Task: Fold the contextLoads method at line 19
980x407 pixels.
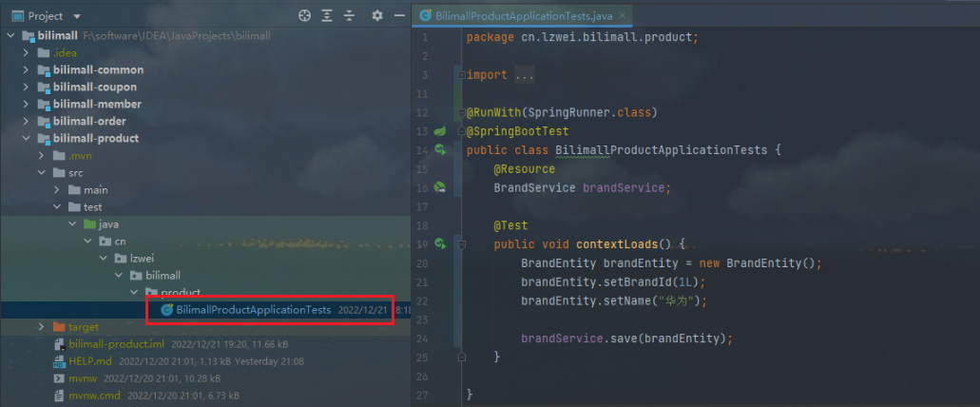Action: coord(462,243)
